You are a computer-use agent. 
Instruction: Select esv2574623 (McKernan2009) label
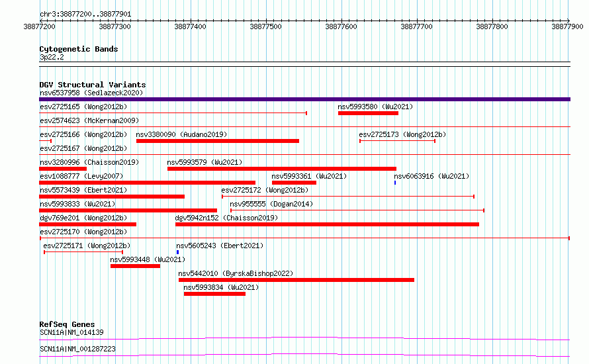click(x=89, y=120)
